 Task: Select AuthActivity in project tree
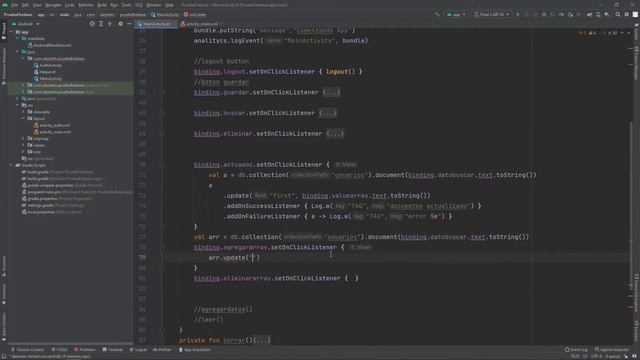48,65
